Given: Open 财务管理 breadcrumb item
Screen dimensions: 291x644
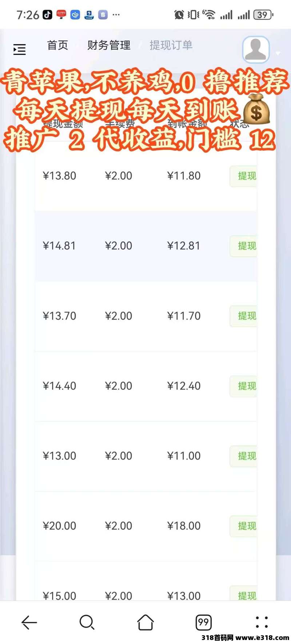Looking at the screenshot, I should click(x=109, y=45).
